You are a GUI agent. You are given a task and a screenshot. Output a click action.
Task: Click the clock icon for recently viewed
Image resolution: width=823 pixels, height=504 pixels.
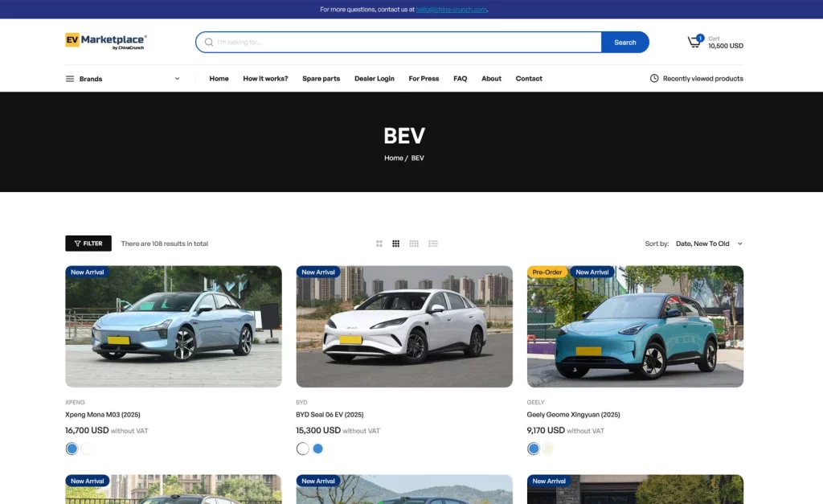click(654, 78)
